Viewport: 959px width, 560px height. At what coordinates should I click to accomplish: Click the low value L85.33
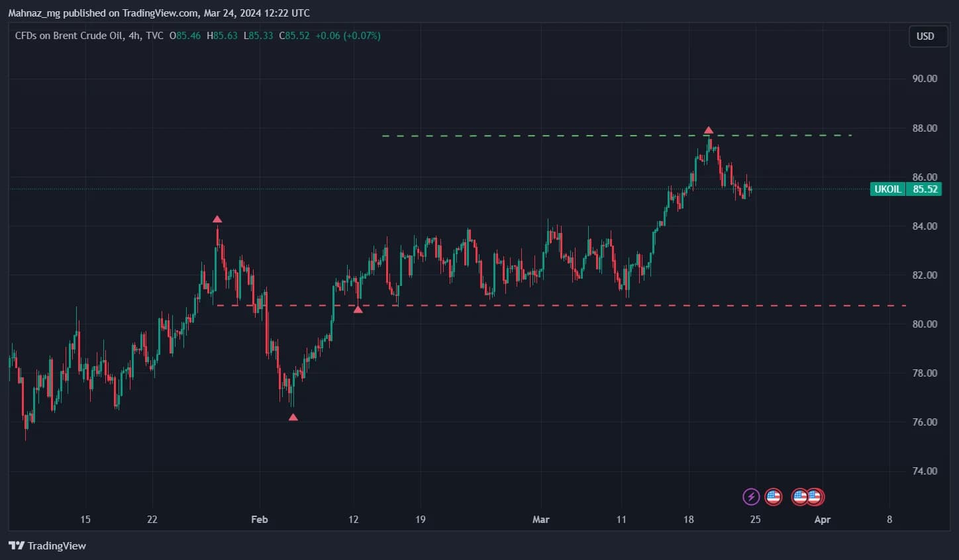(x=258, y=36)
